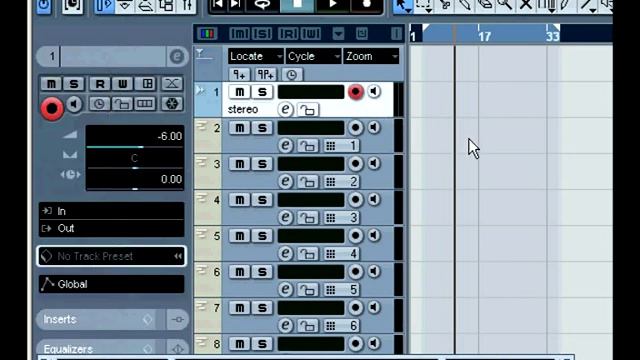This screenshot has width=640, height=360.
Task: Open the No Track Preset selector
Action: coord(111,256)
